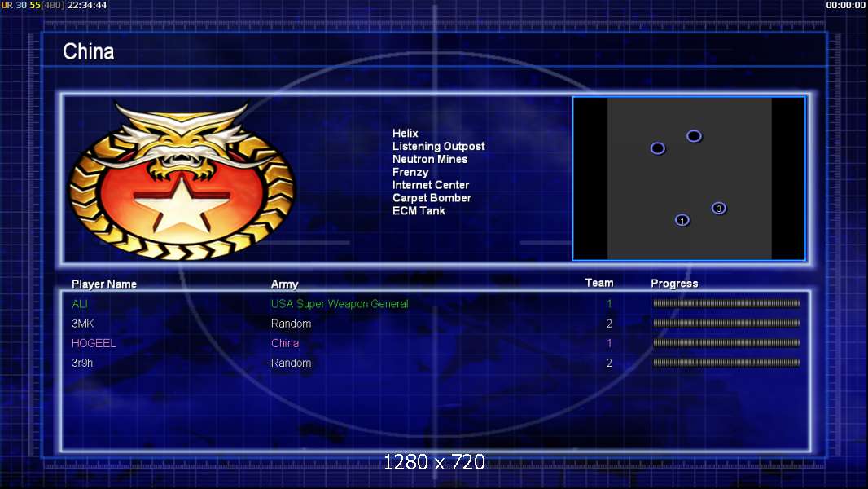This screenshot has width=868, height=489.
Task: Click ALI's loading progress bar
Action: 726,303
